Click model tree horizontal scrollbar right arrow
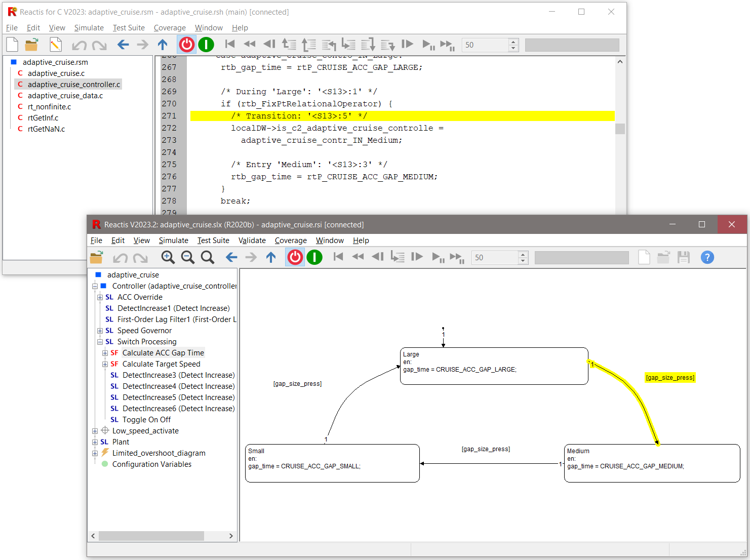Image resolution: width=750 pixels, height=560 pixels. [x=231, y=536]
